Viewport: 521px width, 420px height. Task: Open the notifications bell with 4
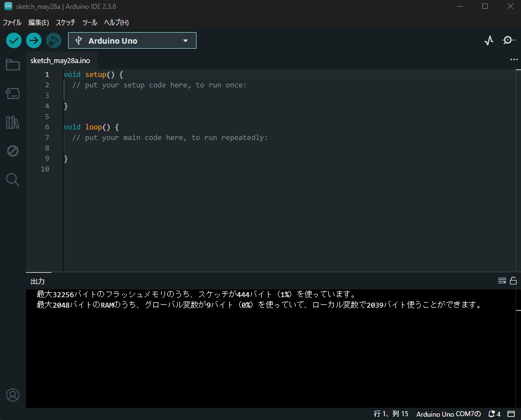coord(494,414)
